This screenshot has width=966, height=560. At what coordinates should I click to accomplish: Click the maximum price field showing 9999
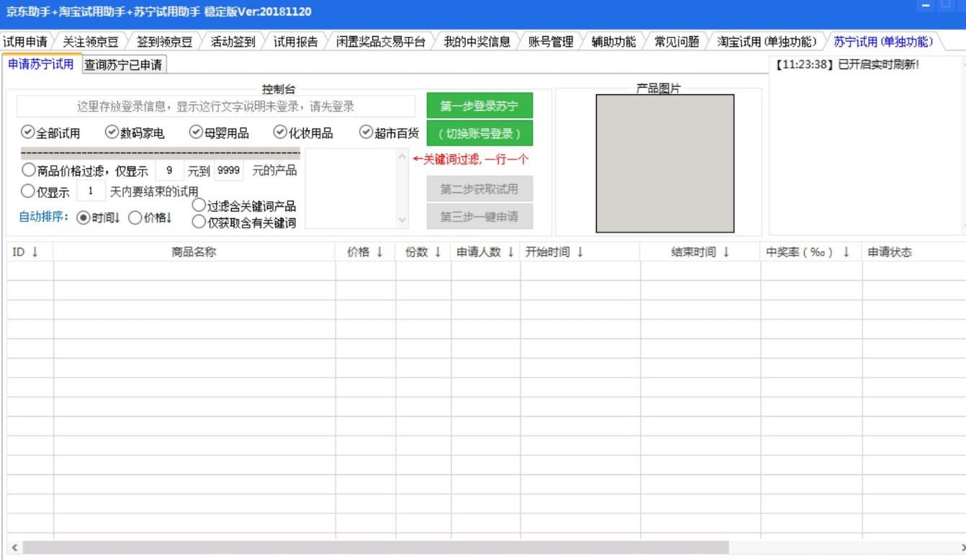(x=228, y=171)
